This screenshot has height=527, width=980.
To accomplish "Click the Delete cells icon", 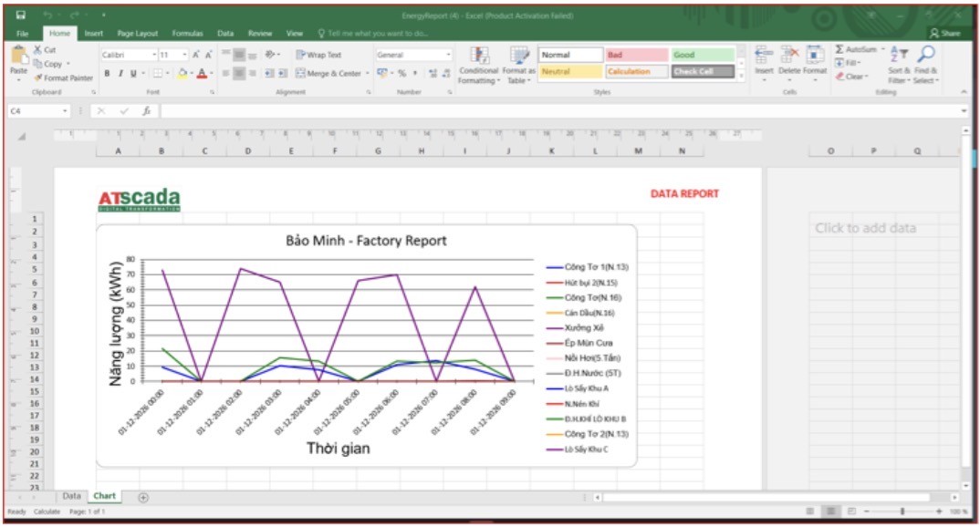I will pyautogui.click(x=789, y=57).
